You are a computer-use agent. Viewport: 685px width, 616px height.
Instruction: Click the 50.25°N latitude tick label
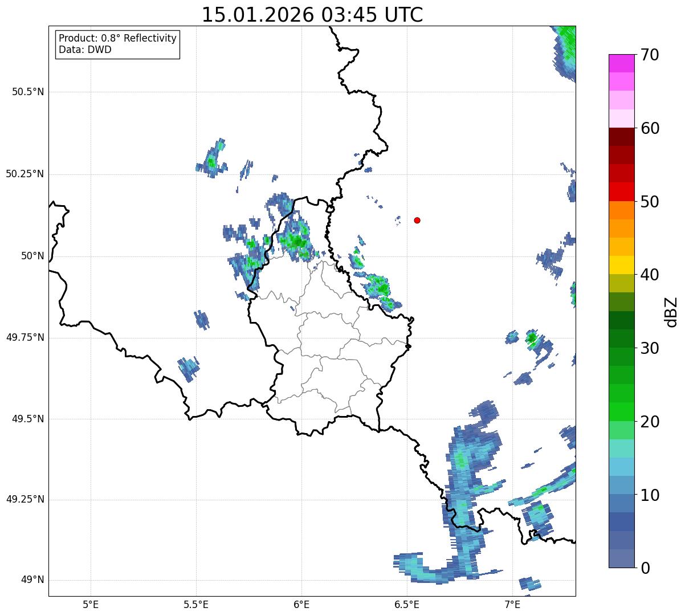[25, 174]
